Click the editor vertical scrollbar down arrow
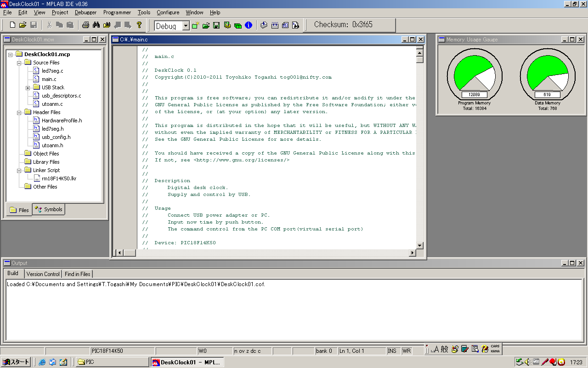588x368 pixels. (419, 246)
